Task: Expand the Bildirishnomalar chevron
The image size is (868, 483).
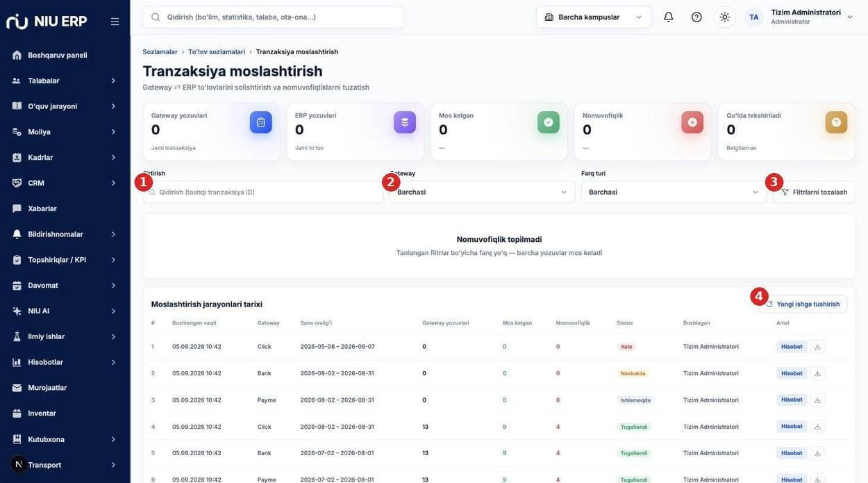Action: (113, 234)
